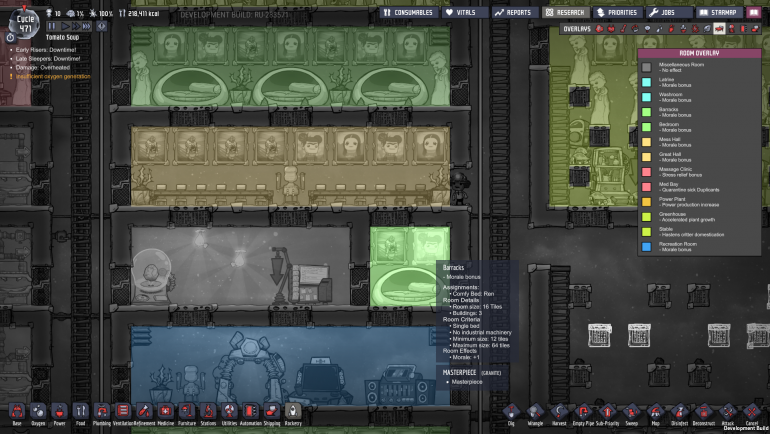This screenshot has height=434, width=770.
Task: Open the Oxygen build menu
Action: coord(38,411)
